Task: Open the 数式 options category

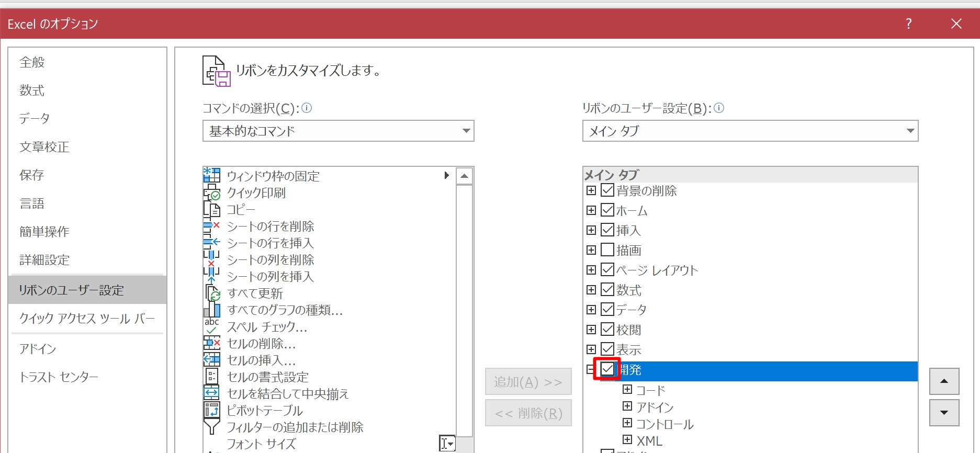Action: (87, 90)
